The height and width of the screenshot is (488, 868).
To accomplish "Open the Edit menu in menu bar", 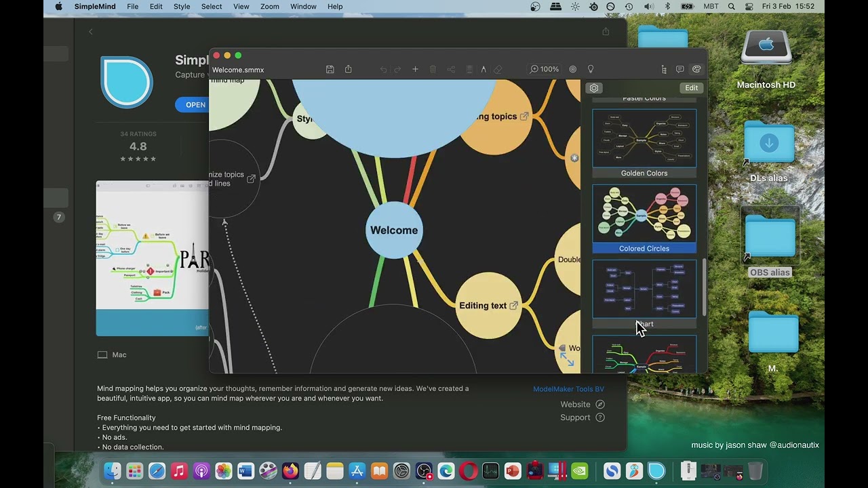I will click(x=156, y=6).
